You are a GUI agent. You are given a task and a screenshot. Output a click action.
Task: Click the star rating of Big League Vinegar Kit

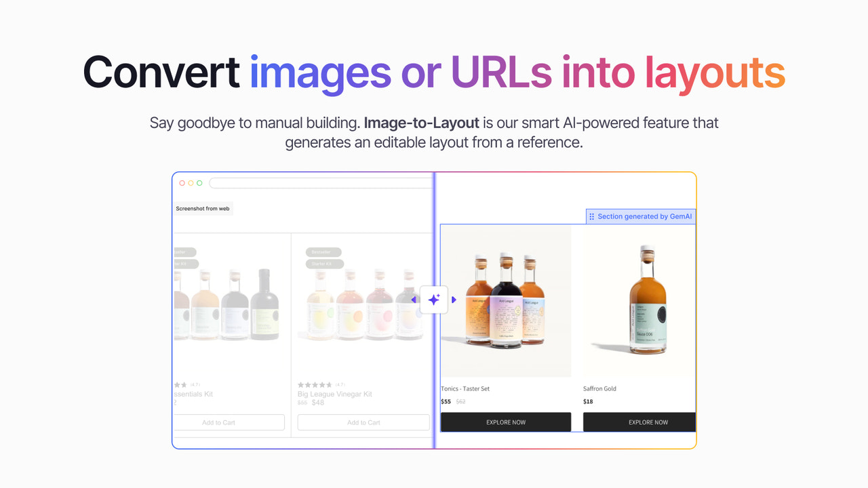[315, 384]
